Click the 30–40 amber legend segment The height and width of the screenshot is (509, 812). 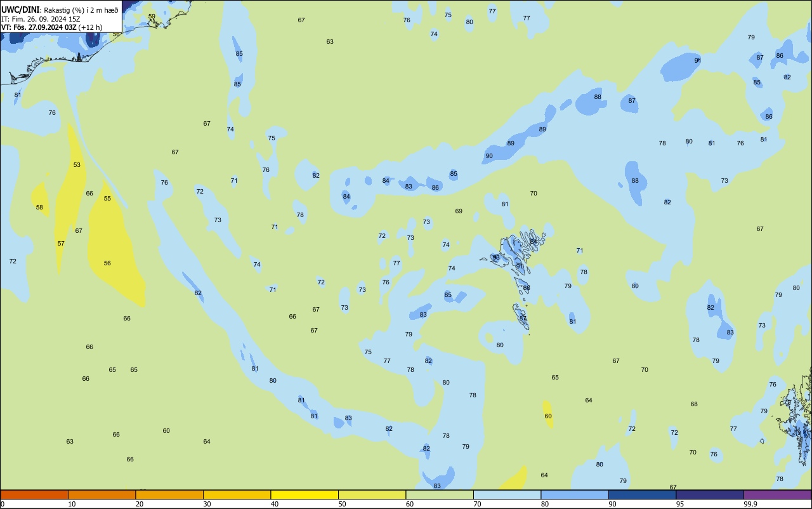[x=237, y=494]
